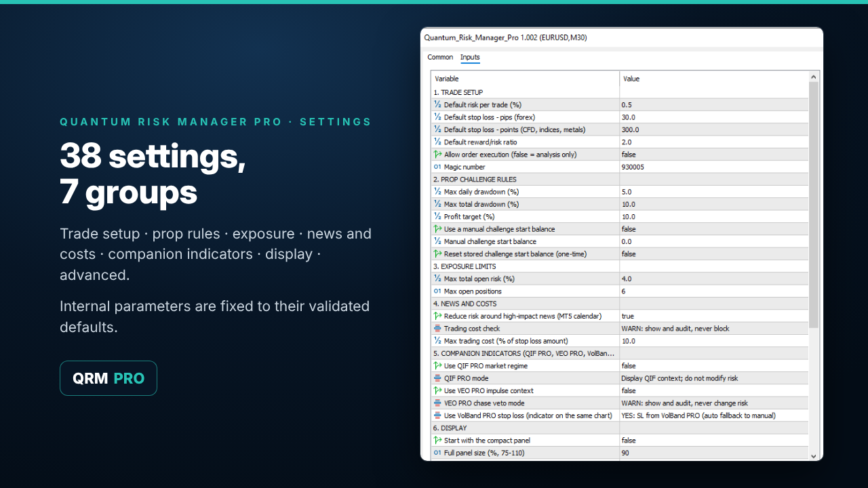Select the enum icon beside VEO PRO chase veto mode
Image resolution: width=868 pixels, height=488 pixels.
437,403
